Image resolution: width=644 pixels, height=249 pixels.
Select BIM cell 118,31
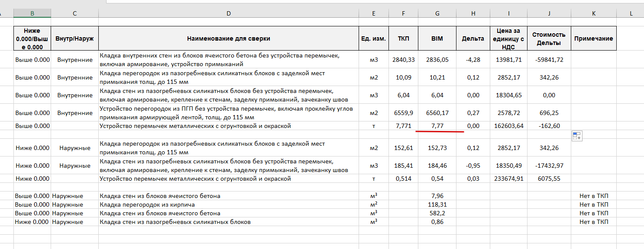437,204
